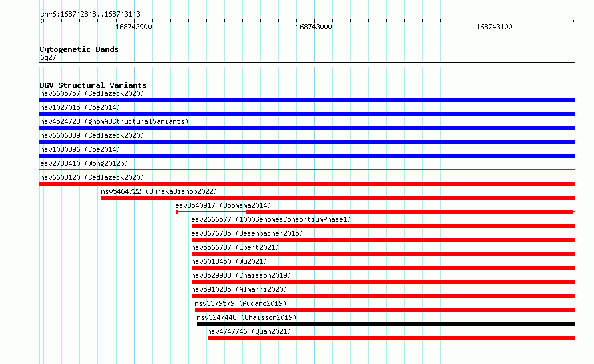Click the nsv5910285 (Almarri2020) label
This screenshot has height=364, width=594.
[x=239, y=289]
